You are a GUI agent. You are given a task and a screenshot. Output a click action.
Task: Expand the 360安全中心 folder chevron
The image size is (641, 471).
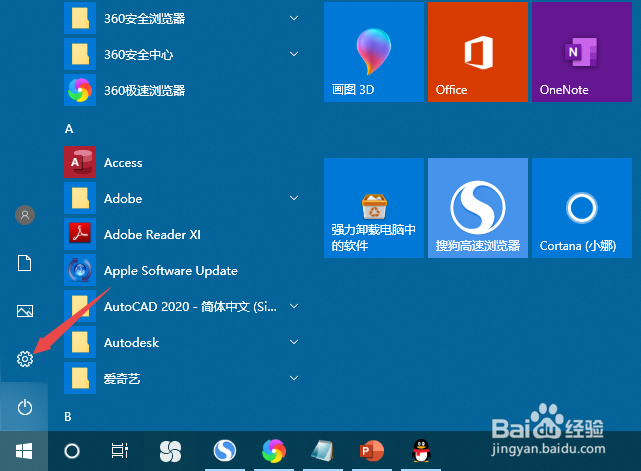click(x=294, y=54)
